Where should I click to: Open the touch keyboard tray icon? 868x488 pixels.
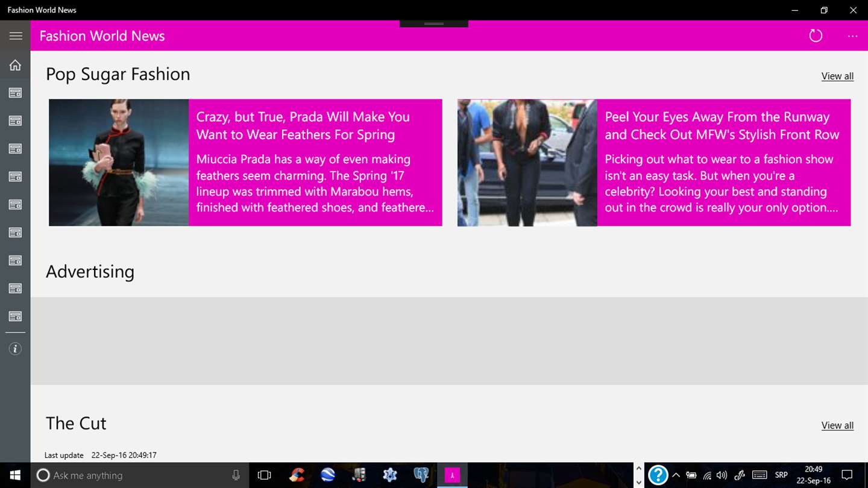tap(759, 475)
